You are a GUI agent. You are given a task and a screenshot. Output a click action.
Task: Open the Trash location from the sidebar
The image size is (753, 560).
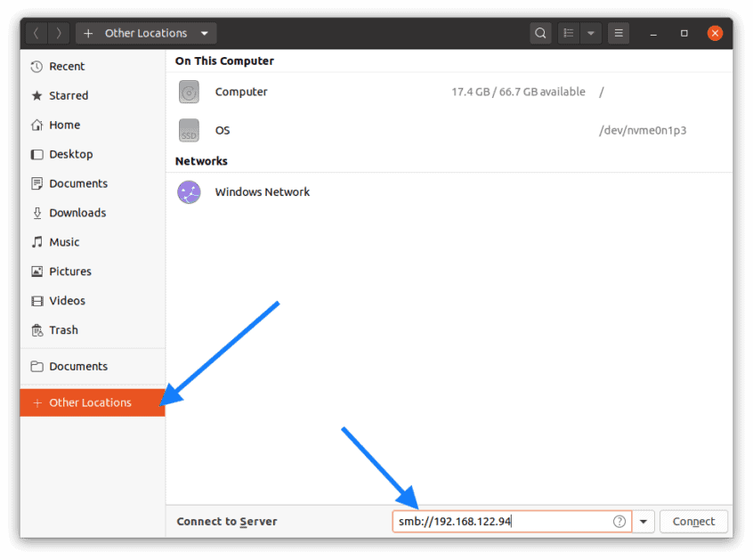coord(63,329)
